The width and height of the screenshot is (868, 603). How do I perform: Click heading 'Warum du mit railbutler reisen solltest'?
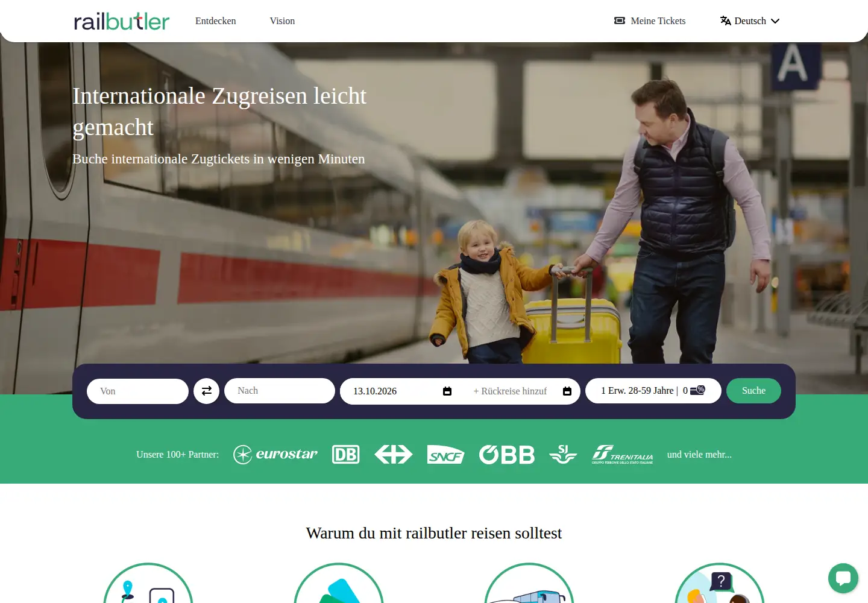click(x=434, y=533)
